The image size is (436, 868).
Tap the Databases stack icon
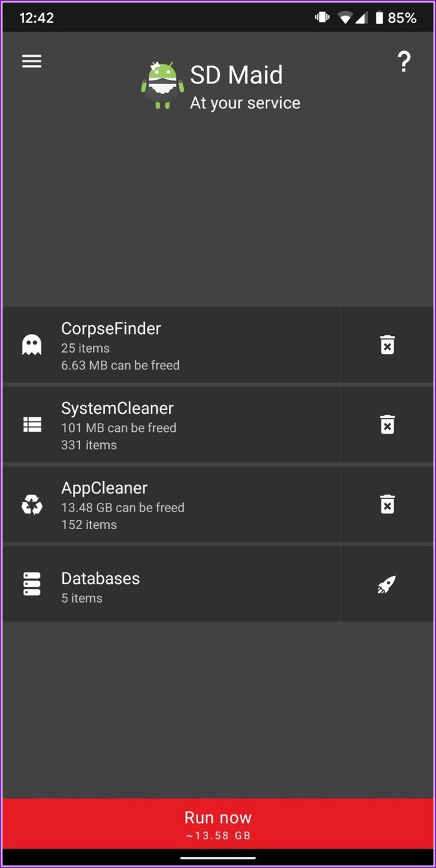pos(32,584)
